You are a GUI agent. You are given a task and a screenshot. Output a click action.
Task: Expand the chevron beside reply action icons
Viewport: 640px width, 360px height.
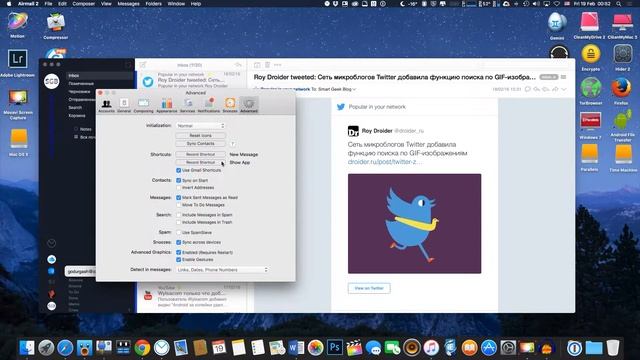tap(564, 89)
